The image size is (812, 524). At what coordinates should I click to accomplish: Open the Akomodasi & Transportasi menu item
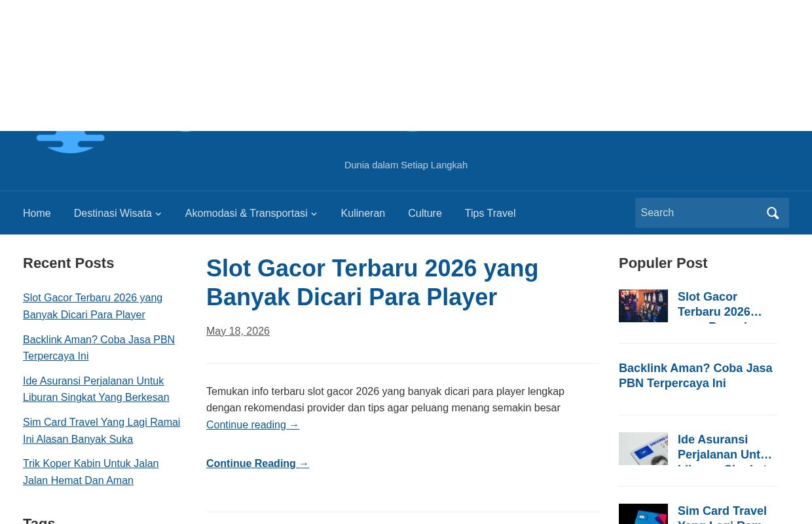(x=246, y=213)
